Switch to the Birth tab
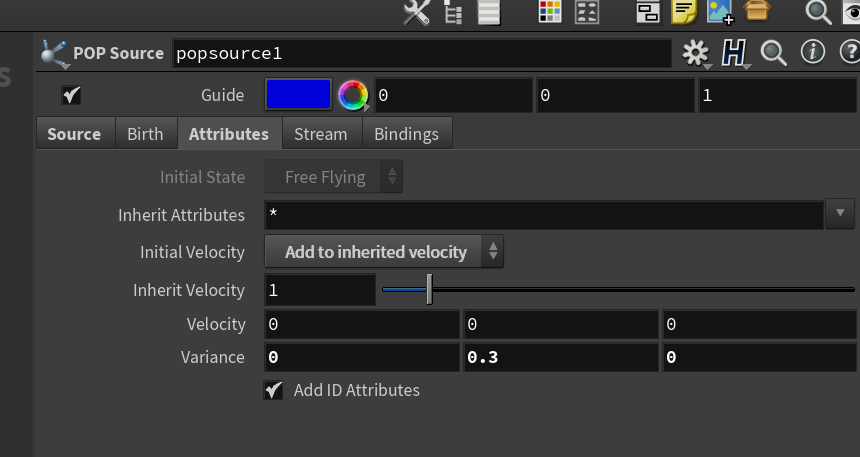Image resolution: width=860 pixels, height=457 pixels. tap(145, 134)
